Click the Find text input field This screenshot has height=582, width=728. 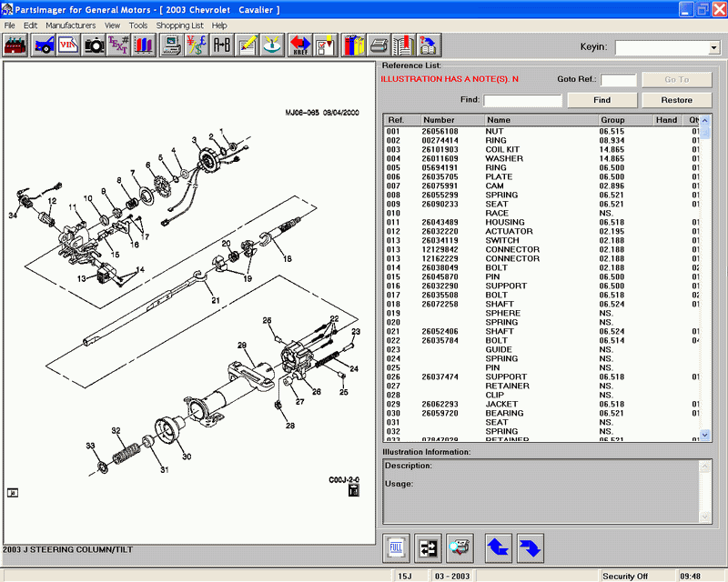click(522, 100)
